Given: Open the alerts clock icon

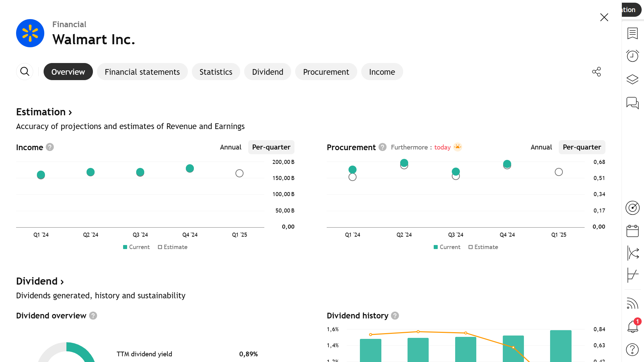Looking at the screenshot, I should tap(633, 56).
